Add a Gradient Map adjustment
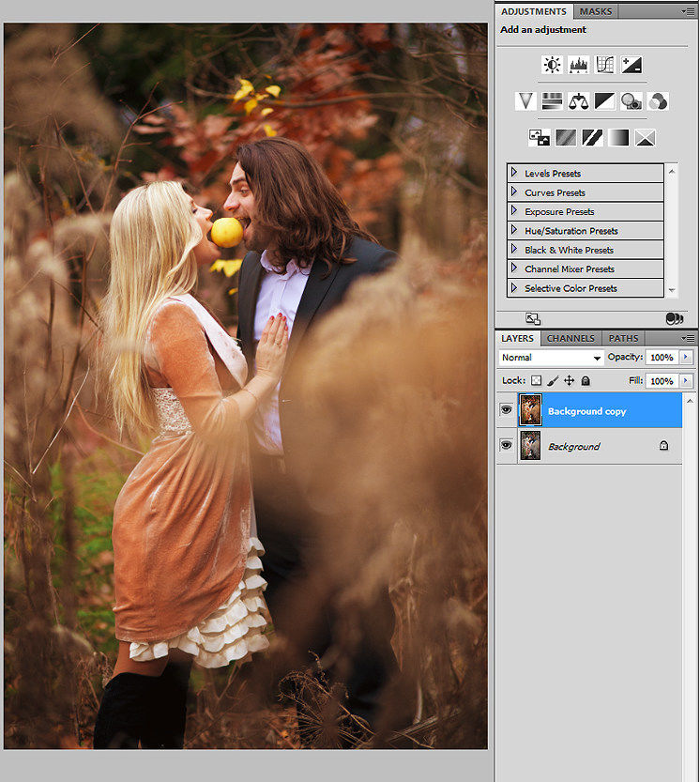Image resolution: width=700 pixels, height=782 pixels. pyautogui.click(x=618, y=138)
